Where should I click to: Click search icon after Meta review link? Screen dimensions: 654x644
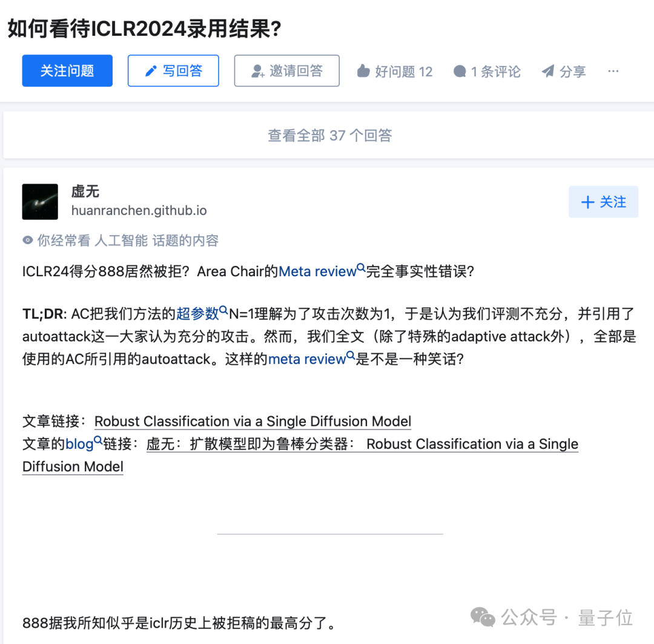361,268
